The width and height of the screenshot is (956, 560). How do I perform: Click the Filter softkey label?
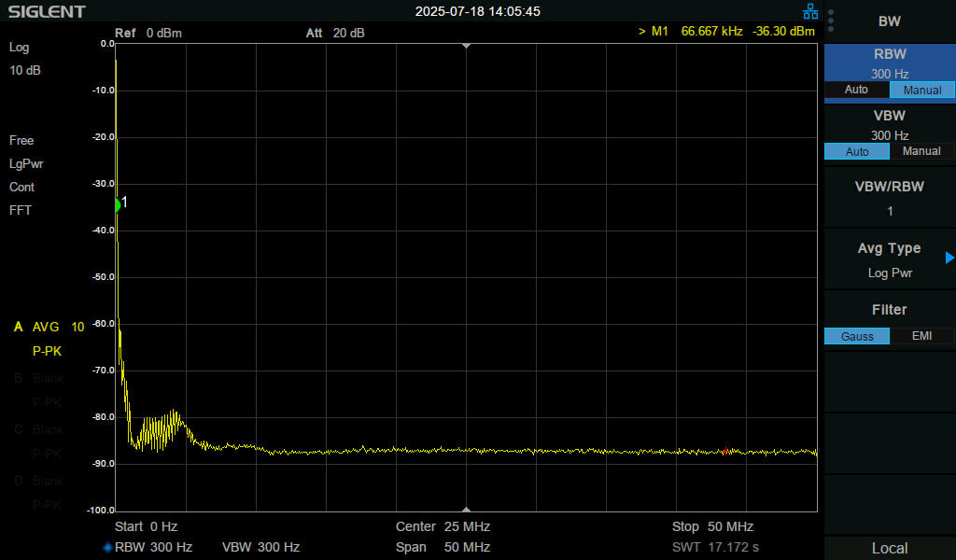pyautogui.click(x=890, y=310)
